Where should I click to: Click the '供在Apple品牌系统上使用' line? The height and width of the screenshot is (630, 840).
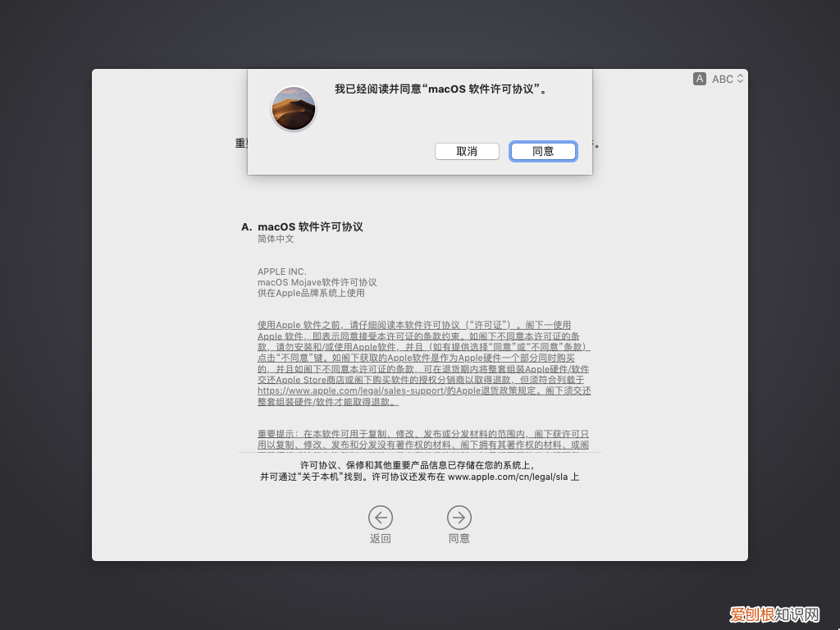pyautogui.click(x=311, y=293)
